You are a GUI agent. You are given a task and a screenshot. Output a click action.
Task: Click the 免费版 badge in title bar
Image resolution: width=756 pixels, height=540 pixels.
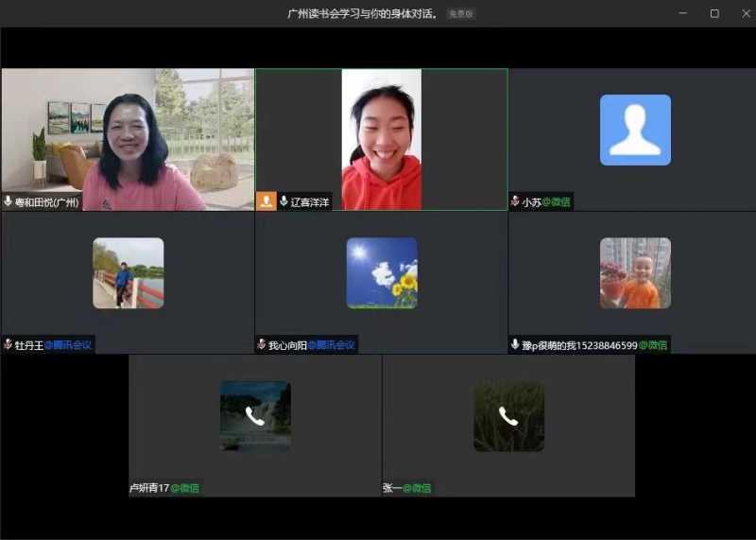click(x=460, y=13)
